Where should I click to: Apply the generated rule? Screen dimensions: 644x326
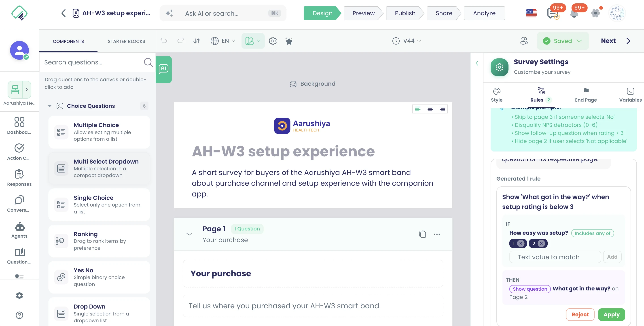612,314
